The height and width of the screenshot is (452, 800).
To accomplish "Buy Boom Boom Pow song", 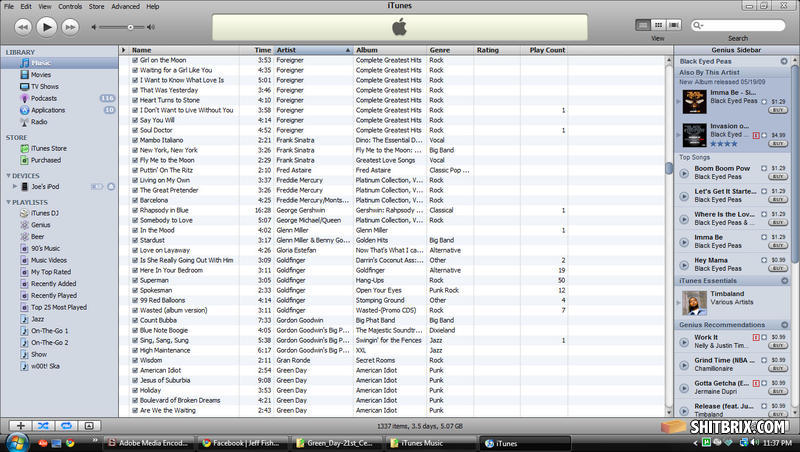I will [x=778, y=177].
